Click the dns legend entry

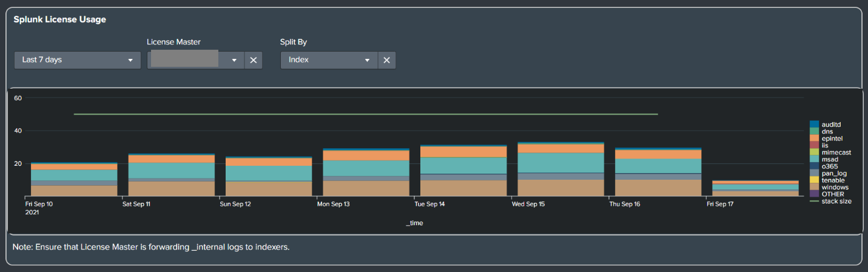[827, 131]
